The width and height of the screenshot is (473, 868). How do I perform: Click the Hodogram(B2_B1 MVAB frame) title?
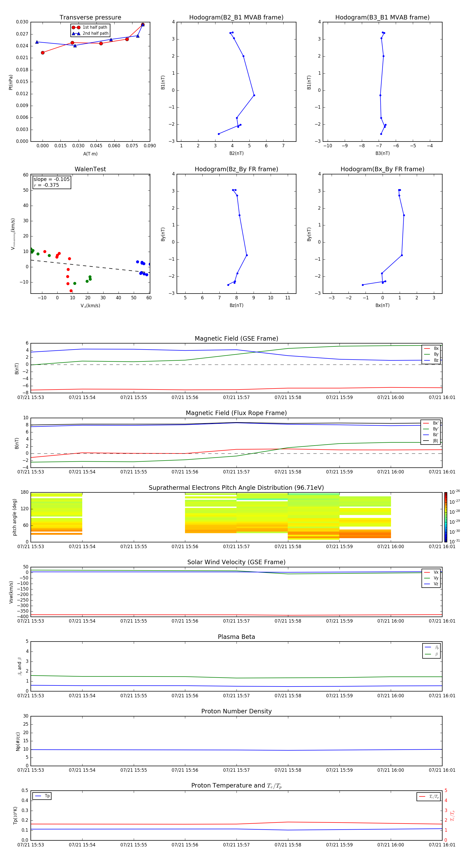tap(236, 18)
